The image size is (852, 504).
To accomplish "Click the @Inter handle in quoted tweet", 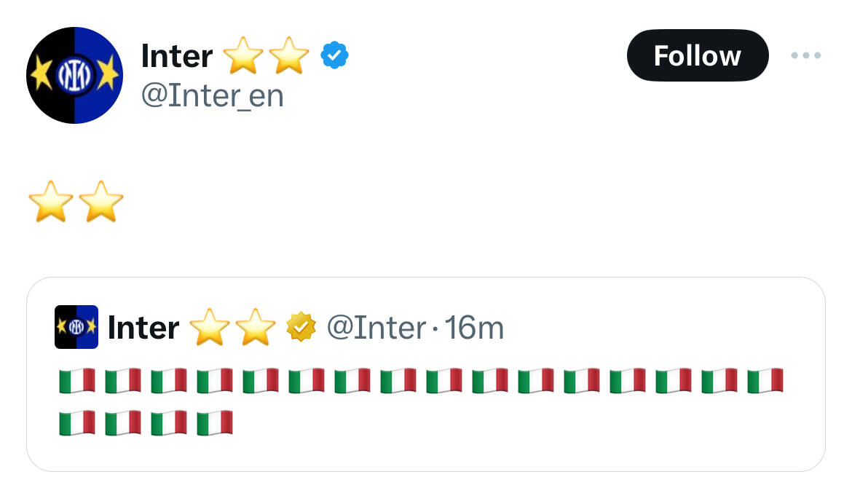I will tap(376, 328).
